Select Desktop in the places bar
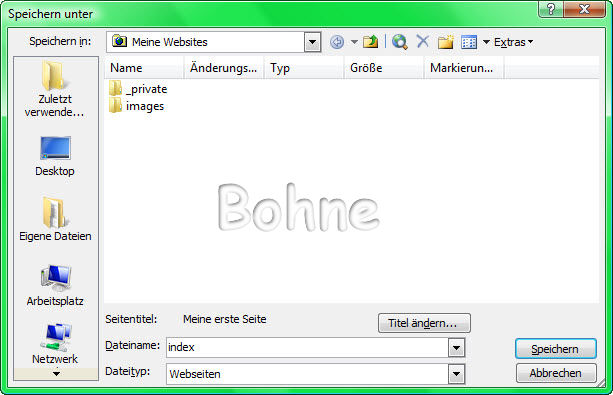The height and width of the screenshot is (395, 613). (x=55, y=156)
